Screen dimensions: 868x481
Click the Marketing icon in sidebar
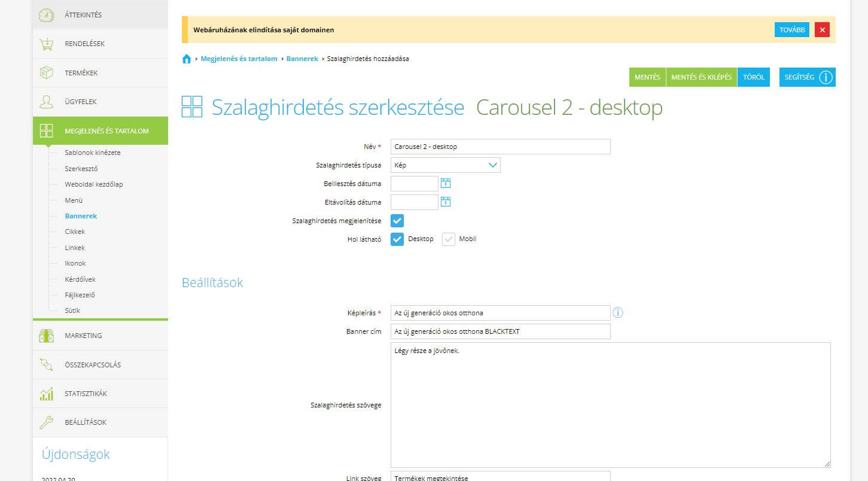46,336
